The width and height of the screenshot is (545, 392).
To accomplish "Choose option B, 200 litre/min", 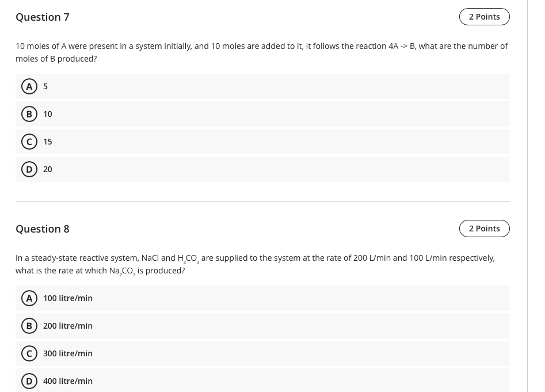I will pyautogui.click(x=29, y=326).
